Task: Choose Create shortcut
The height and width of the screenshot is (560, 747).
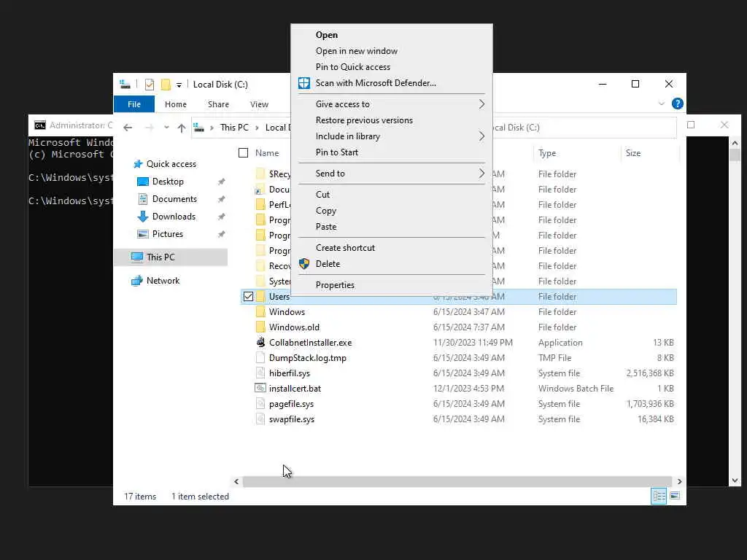Action: click(x=345, y=248)
